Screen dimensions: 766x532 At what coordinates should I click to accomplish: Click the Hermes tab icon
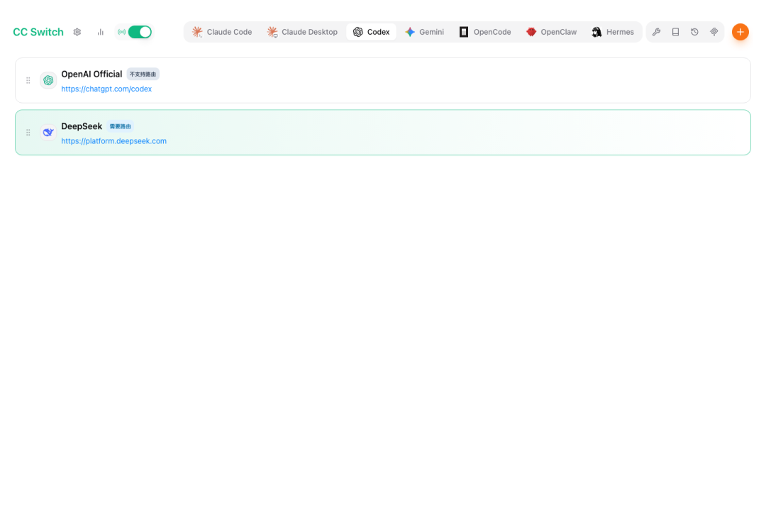[x=597, y=32]
